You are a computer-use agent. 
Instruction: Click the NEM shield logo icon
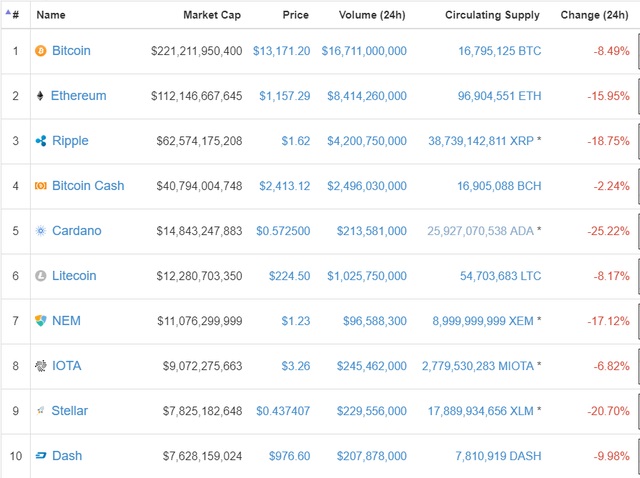(41, 321)
